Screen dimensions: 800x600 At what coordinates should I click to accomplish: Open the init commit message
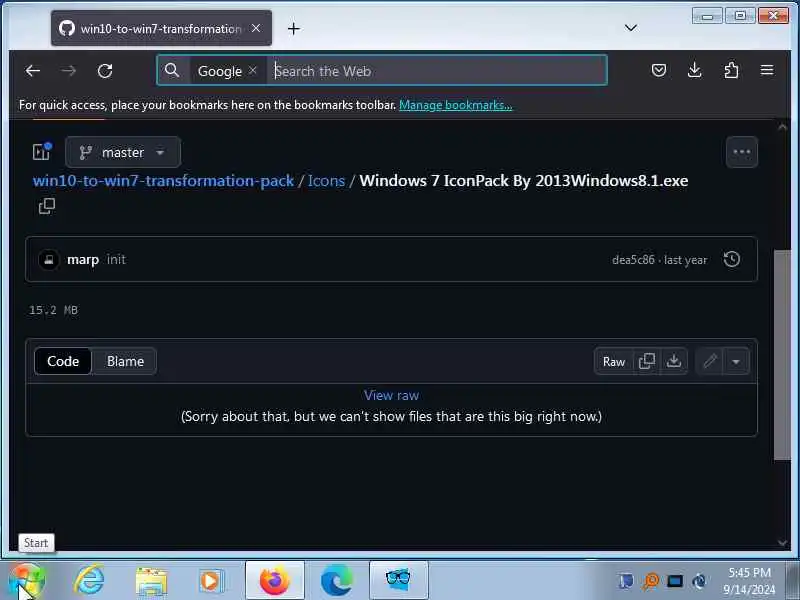pos(116,260)
